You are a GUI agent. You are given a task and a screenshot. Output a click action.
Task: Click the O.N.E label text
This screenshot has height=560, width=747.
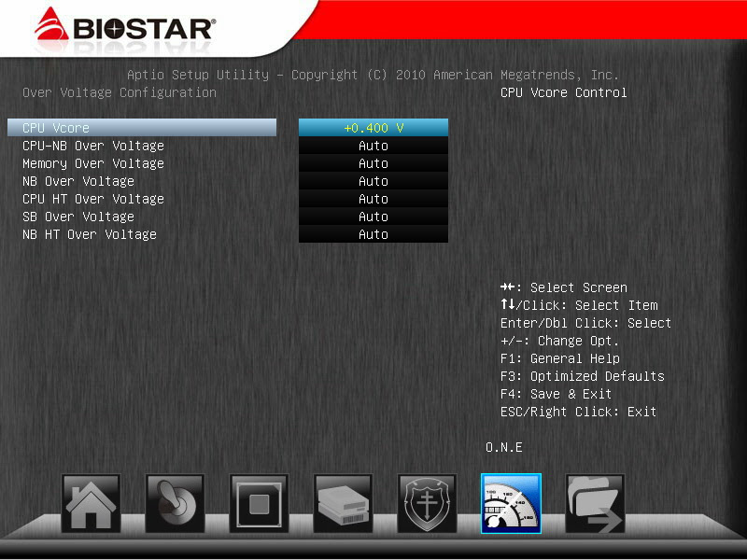tap(504, 447)
